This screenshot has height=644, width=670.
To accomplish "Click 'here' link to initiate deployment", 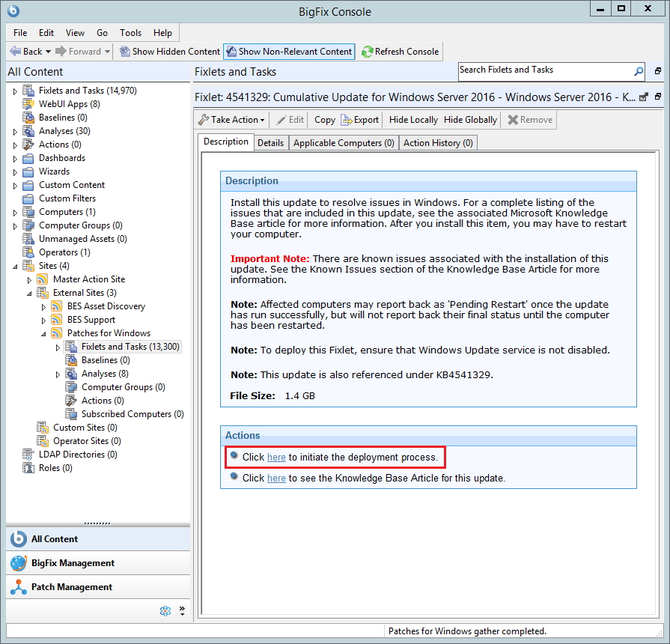I will click(276, 458).
